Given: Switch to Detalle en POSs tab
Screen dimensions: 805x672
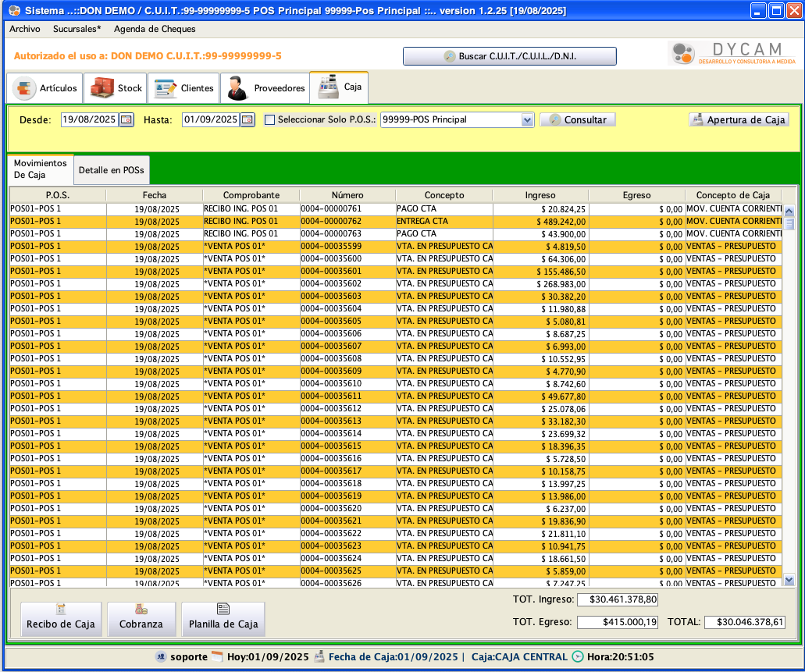Looking at the screenshot, I should tap(111, 169).
